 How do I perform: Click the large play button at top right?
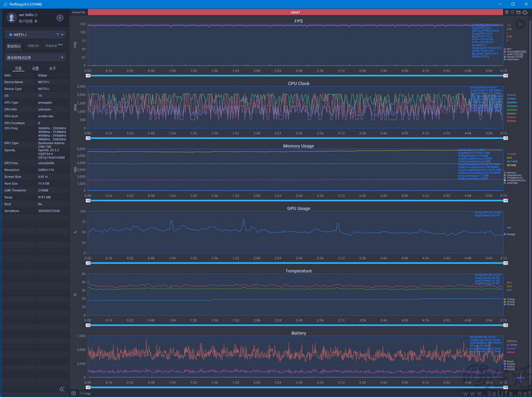[519, 24]
